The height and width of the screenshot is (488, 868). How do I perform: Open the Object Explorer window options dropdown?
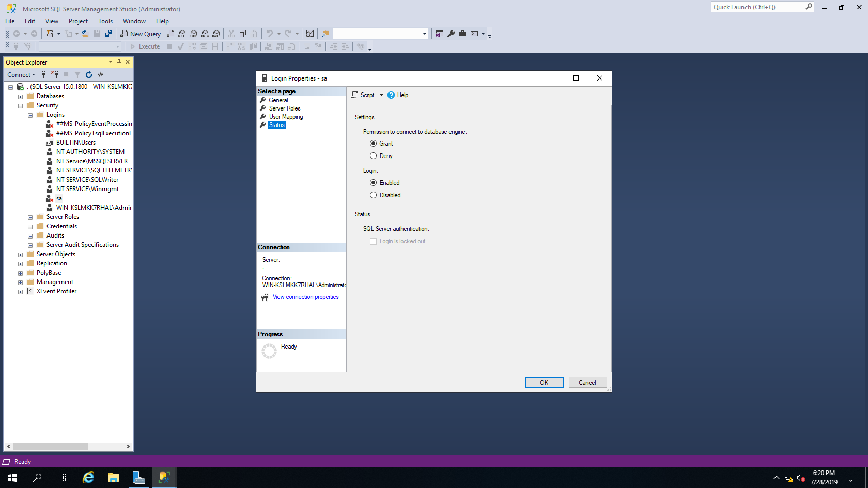tap(110, 62)
